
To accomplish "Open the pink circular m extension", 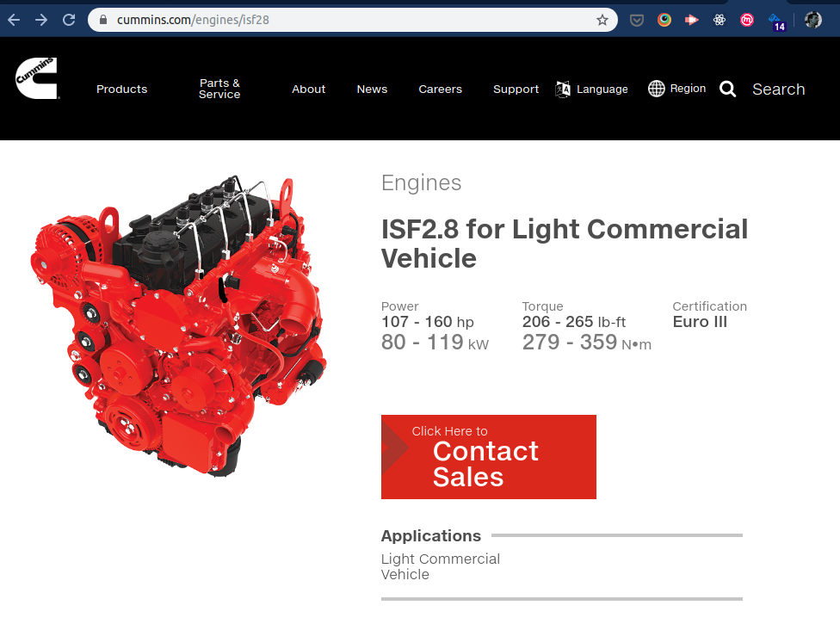I will 747,20.
